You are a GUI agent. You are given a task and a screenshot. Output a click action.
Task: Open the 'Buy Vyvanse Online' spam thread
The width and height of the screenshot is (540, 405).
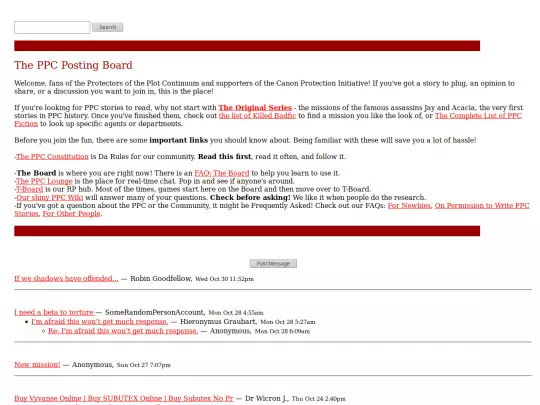(124, 398)
